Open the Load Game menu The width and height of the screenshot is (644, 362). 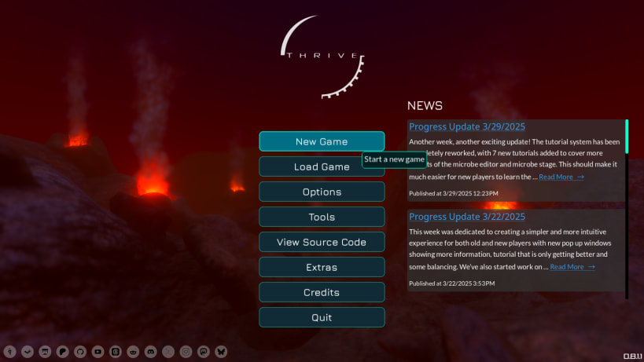click(x=322, y=166)
